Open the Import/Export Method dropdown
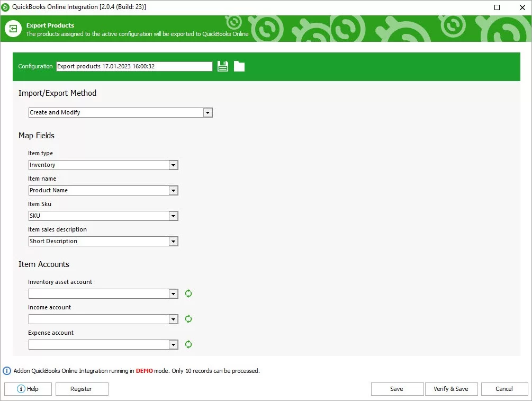 coord(208,112)
